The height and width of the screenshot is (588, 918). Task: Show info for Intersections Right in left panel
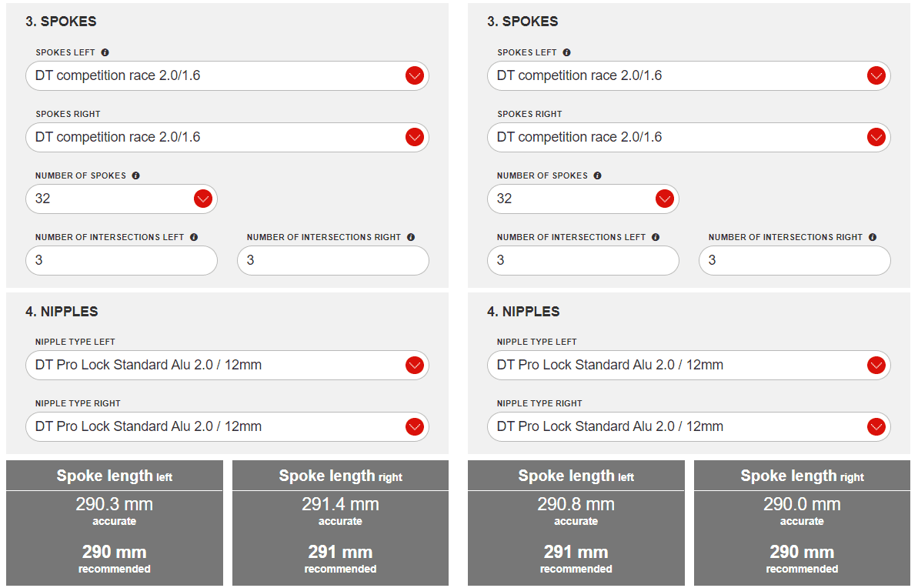tap(411, 237)
